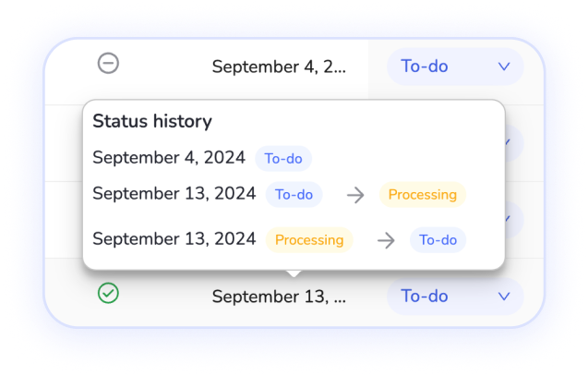Click the arrow between To-do and Processing badges
Screen dimensions: 588x376
pos(355,195)
